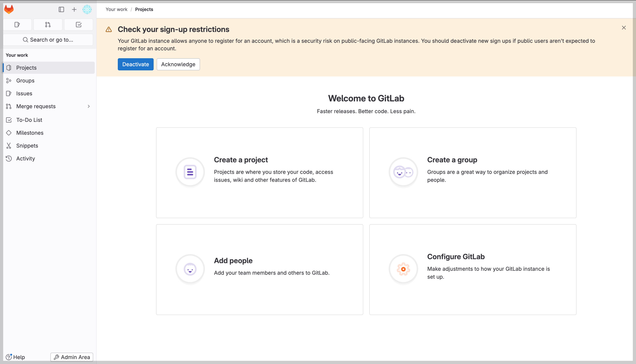Open Snippets from the sidebar
Image resolution: width=636 pixels, height=364 pixels.
[x=27, y=146]
